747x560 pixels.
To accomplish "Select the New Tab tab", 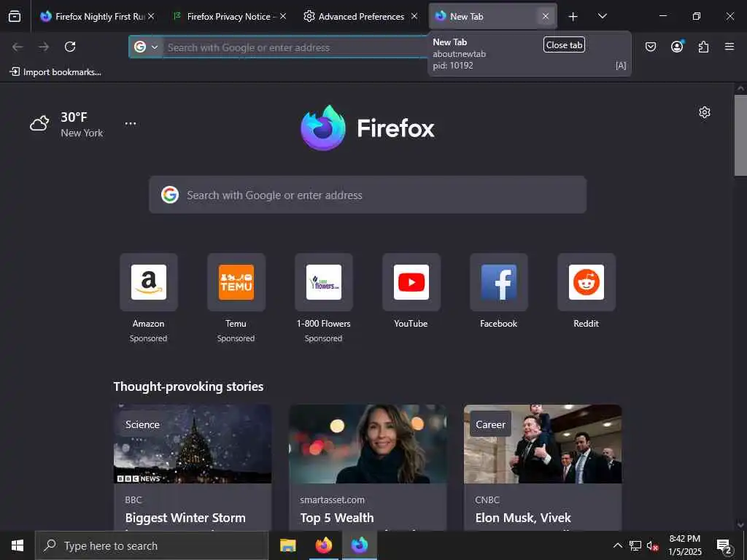I will (486, 17).
